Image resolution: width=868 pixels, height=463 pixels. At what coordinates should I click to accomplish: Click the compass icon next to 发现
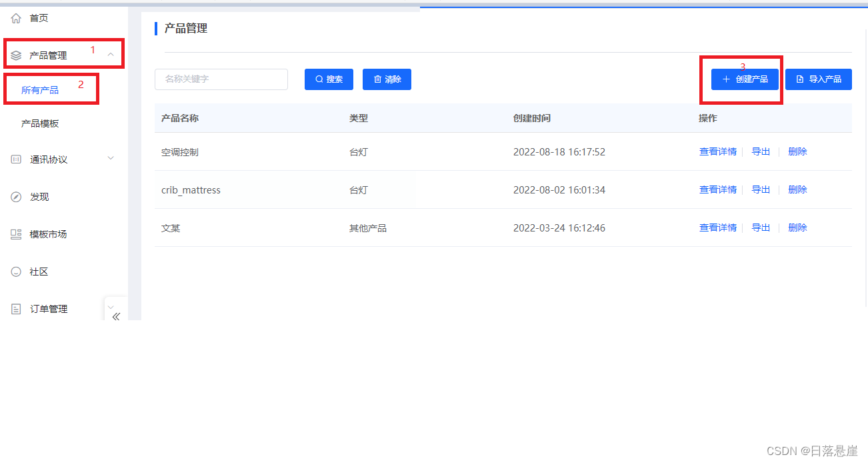point(17,197)
